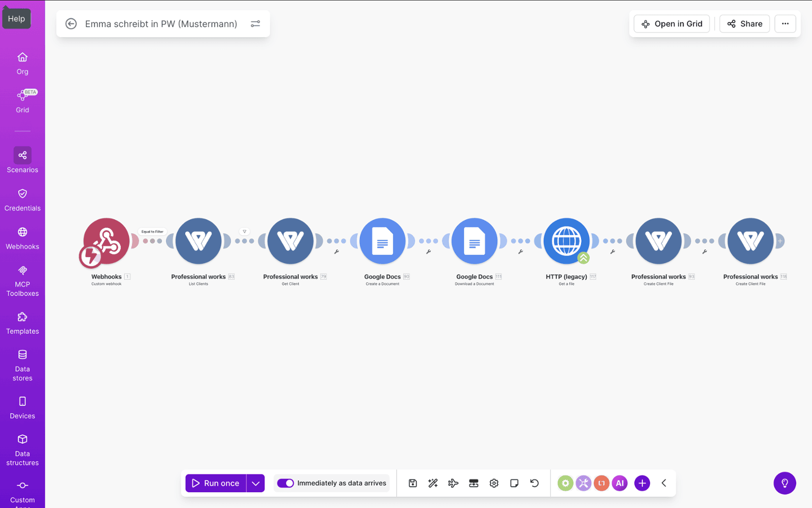Click the Equal to Filter label

(152, 232)
